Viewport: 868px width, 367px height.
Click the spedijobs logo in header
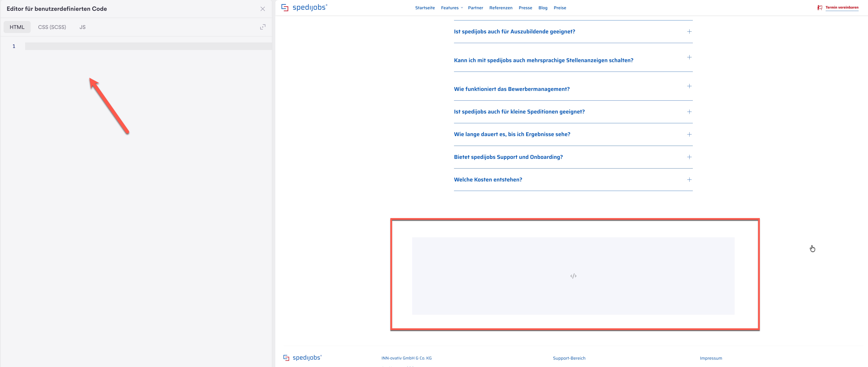(304, 7)
